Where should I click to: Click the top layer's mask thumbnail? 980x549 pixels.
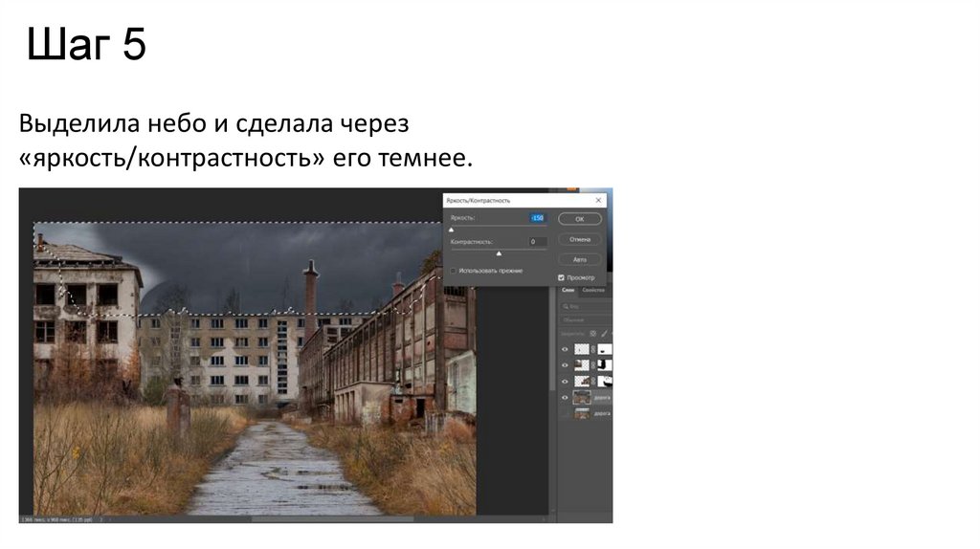tap(605, 350)
